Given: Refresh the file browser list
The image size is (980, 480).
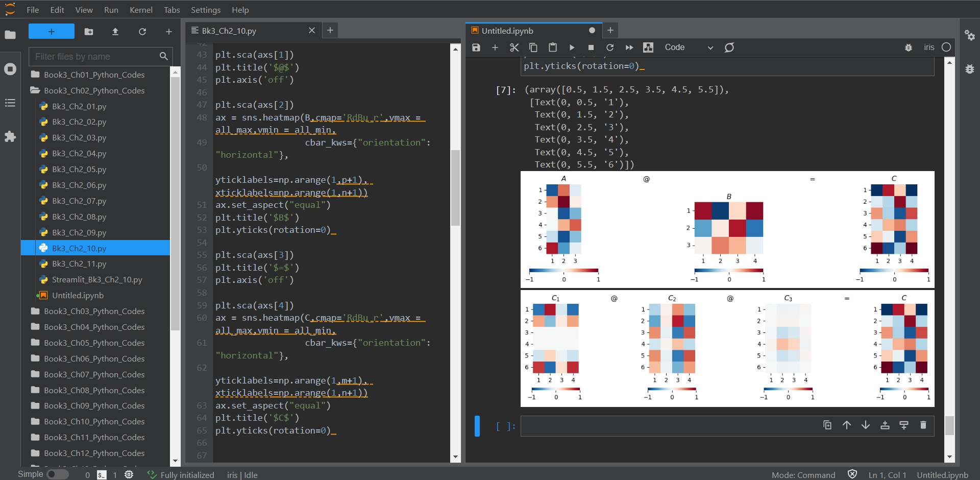Looking at the screenshot, I should [142, 32].
